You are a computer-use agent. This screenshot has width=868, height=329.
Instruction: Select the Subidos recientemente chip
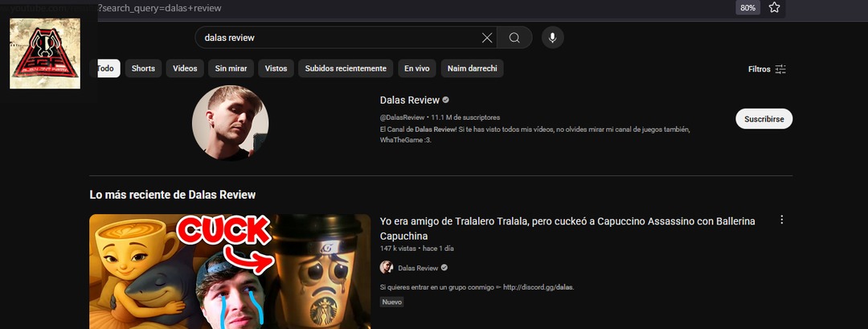coord(346,68)
